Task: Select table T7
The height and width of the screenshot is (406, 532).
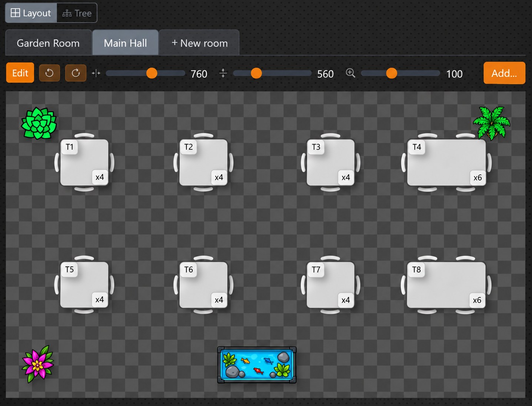Action: coord(330,285)
